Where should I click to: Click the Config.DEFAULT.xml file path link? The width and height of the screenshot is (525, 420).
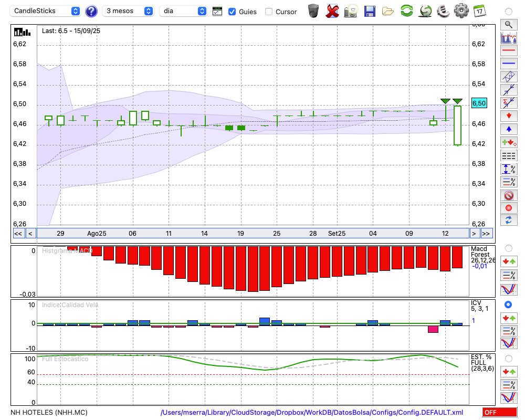312,413
